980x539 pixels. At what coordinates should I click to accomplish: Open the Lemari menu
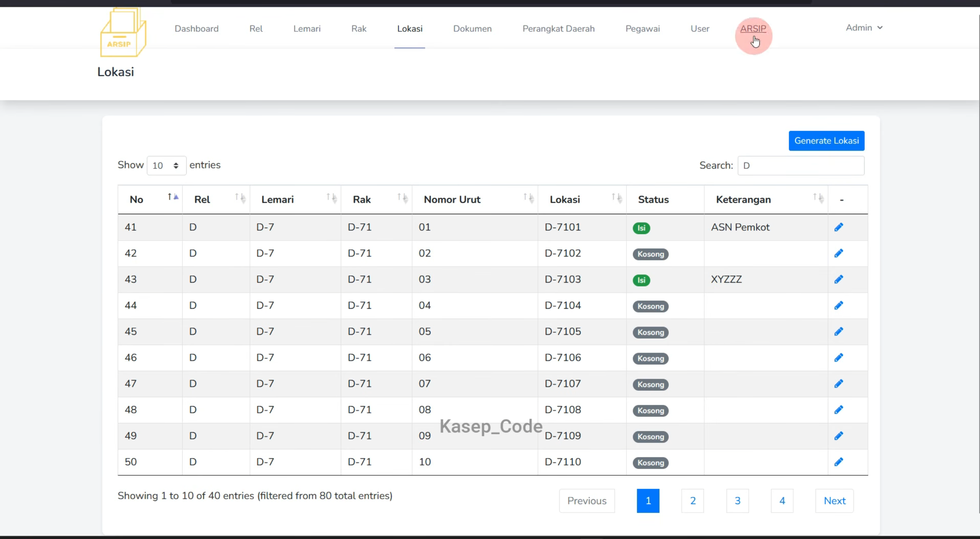(x=307, y=29)
